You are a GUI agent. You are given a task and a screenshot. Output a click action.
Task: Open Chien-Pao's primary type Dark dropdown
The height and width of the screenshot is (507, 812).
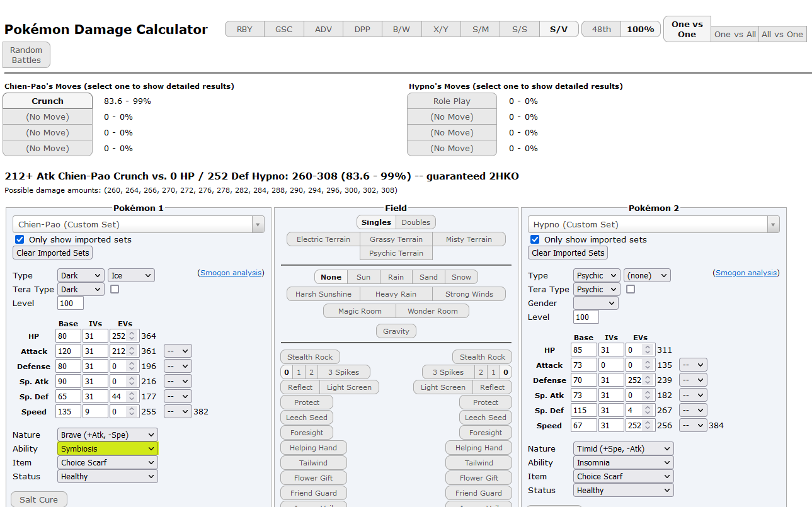point(81,275)
